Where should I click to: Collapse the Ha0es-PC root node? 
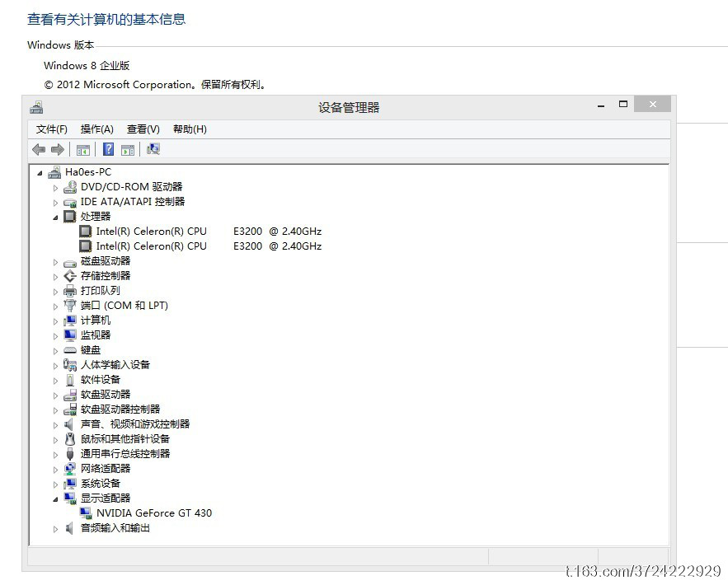click(40, 173)
